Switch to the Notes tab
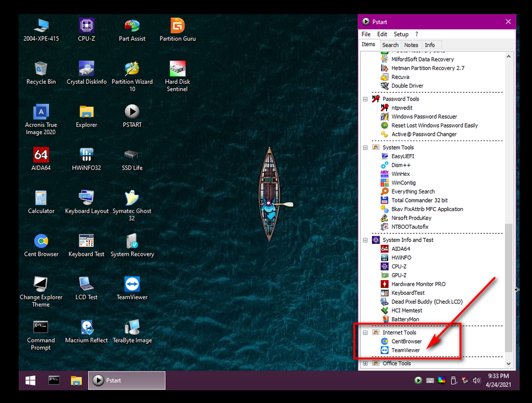This screenshot has height=403, width=532. pyautogui.click(x=411, y=45)
